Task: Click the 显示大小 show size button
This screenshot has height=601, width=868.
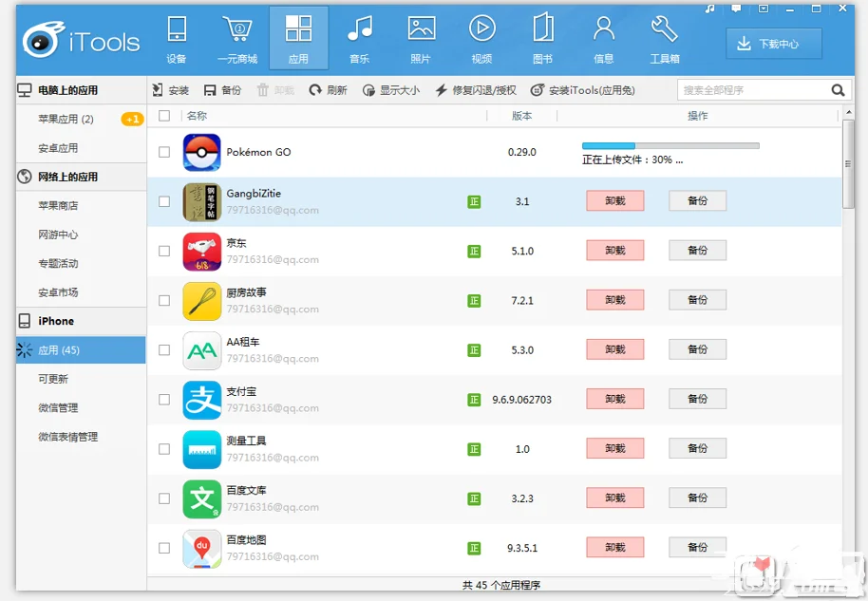Action: coord(391,90)
